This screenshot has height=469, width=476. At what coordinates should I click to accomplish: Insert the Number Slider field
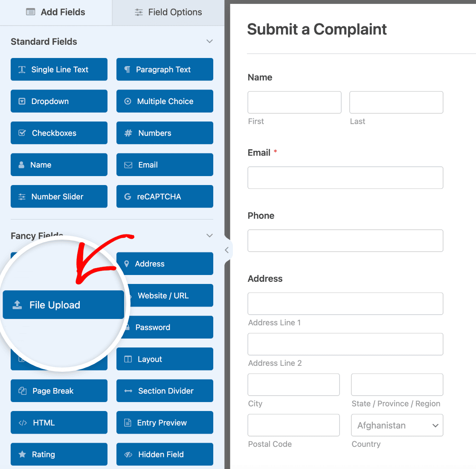(59, 196)
